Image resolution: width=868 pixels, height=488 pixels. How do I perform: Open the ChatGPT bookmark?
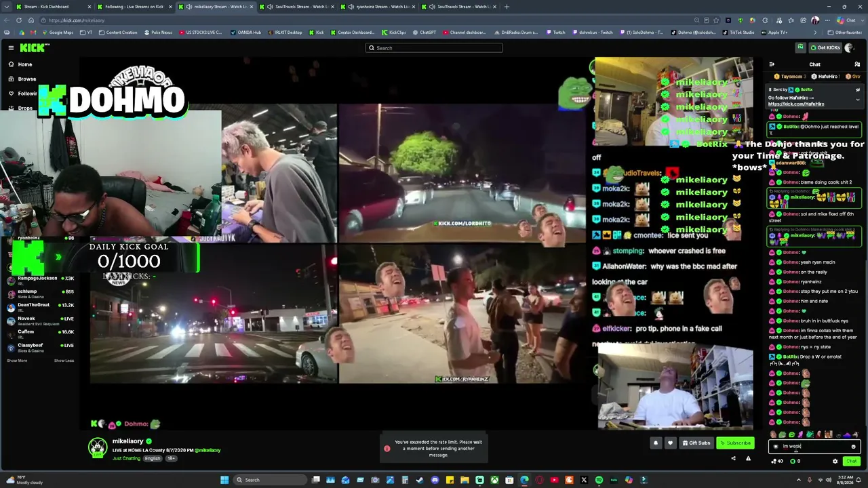point(424,33)
